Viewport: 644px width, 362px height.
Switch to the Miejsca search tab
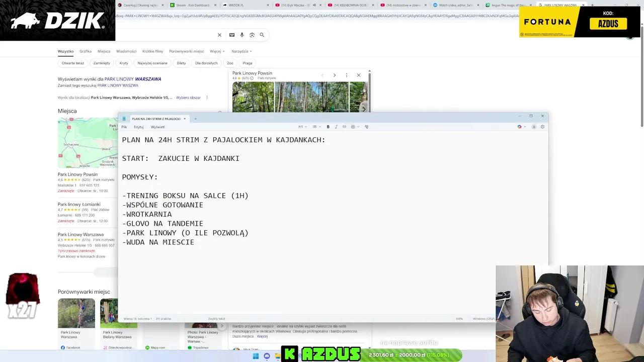coord(104,51)
